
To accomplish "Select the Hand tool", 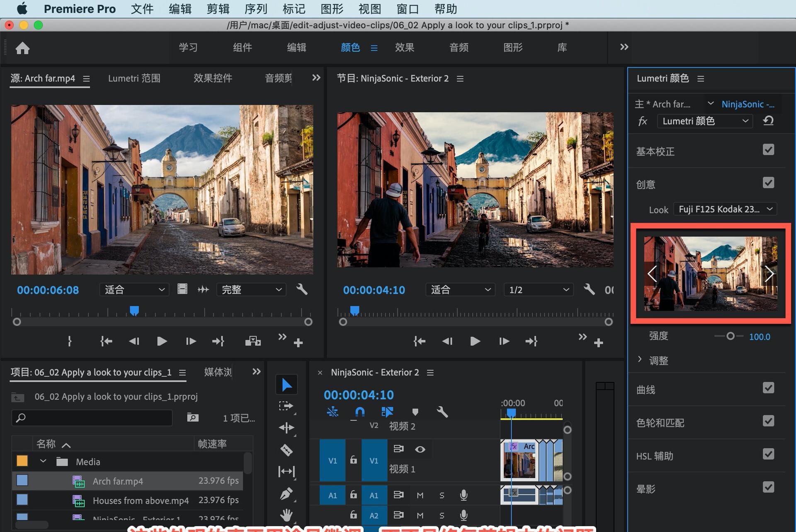I will click(x=286, y=515).
